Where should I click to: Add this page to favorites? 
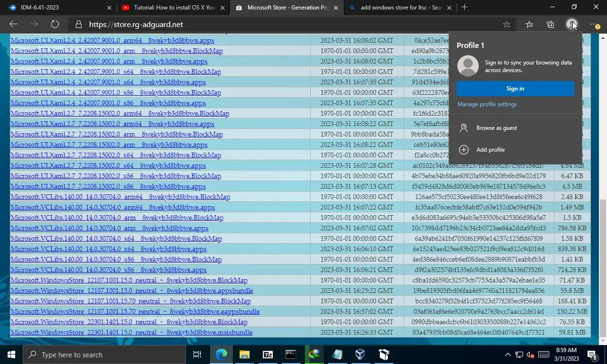coord(506,24)
